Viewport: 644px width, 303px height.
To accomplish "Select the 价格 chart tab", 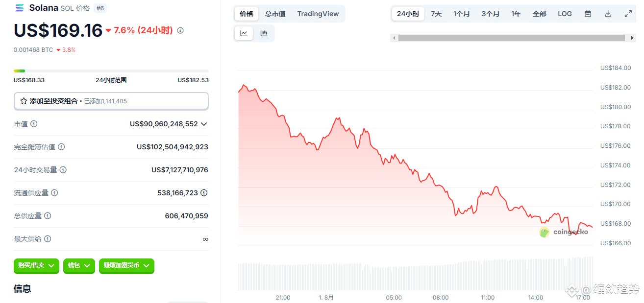I will click(247, 14).
